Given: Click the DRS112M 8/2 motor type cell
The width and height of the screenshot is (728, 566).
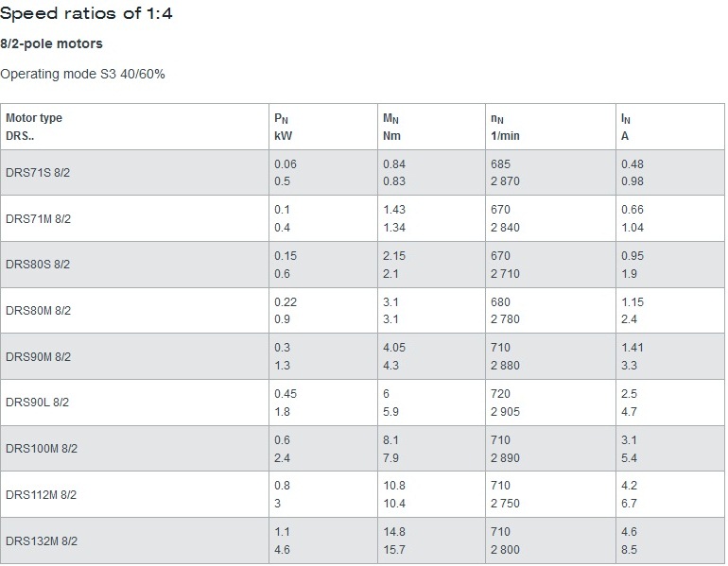Looking at the screenshot, I should (42, 494).
